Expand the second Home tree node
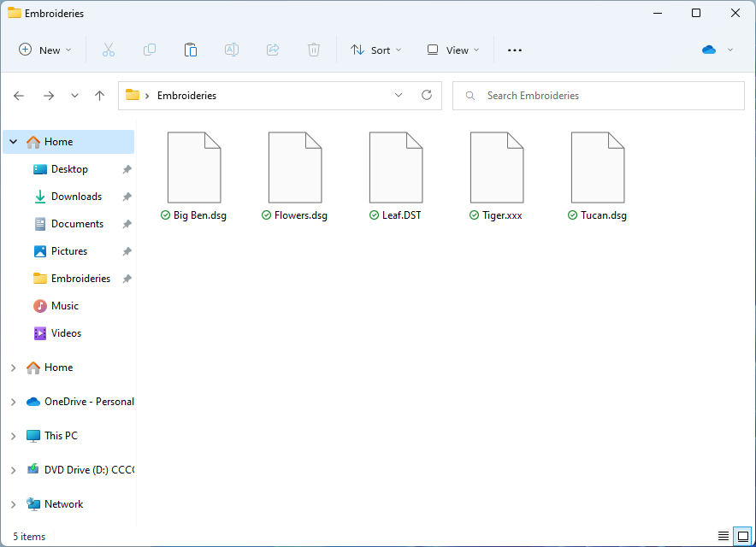 14,368
